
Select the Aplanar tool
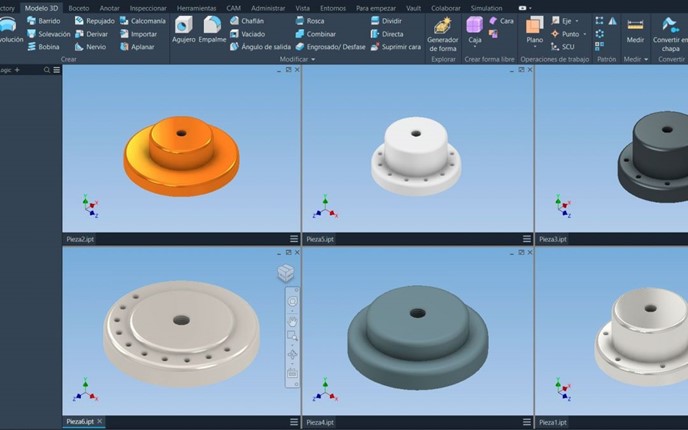pyautogui.click(x=137, y=47)
